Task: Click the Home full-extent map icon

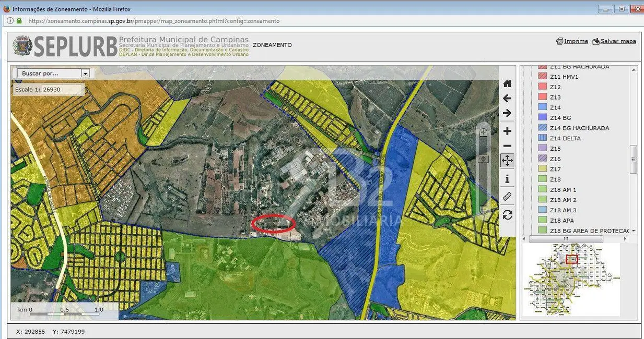Action: point(507,83)
